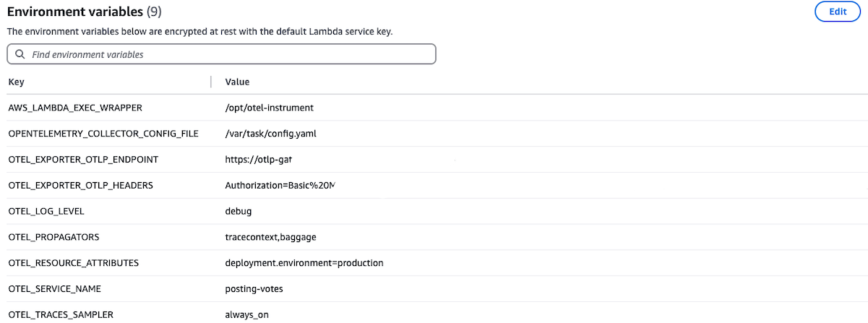Click the column divider between Key and Value
The width and height of the screenshot is (868, 323).
point(211,82)
